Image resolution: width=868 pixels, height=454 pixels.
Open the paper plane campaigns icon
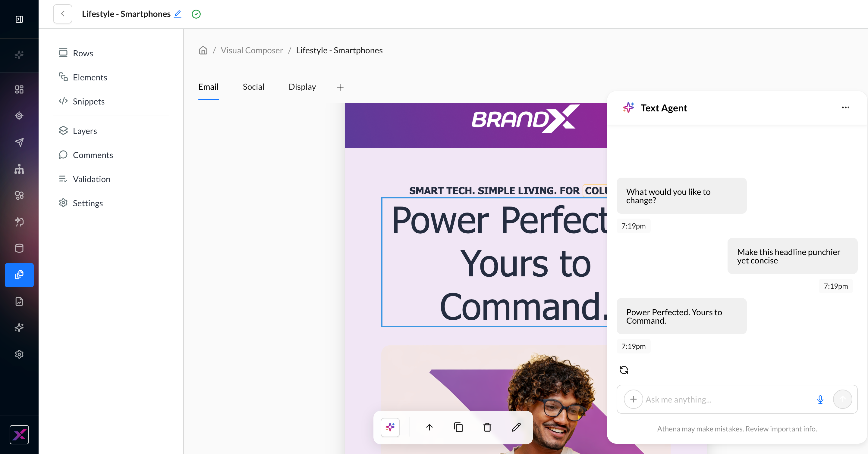pos(19,142)
